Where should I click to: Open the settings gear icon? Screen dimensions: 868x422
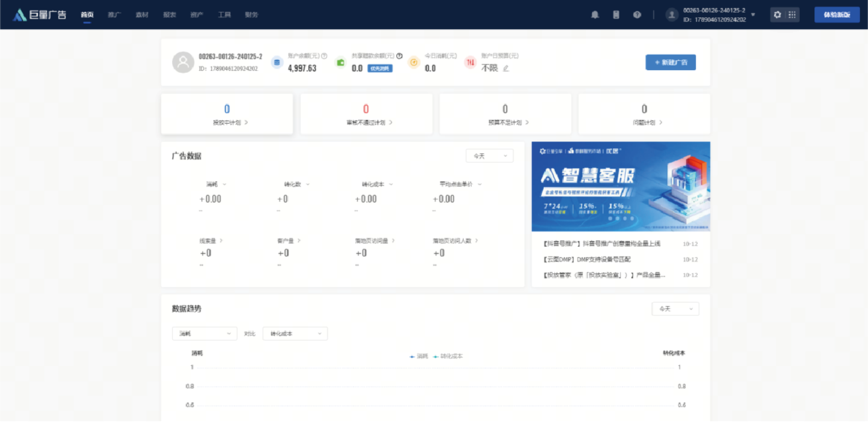click(777, 15)
